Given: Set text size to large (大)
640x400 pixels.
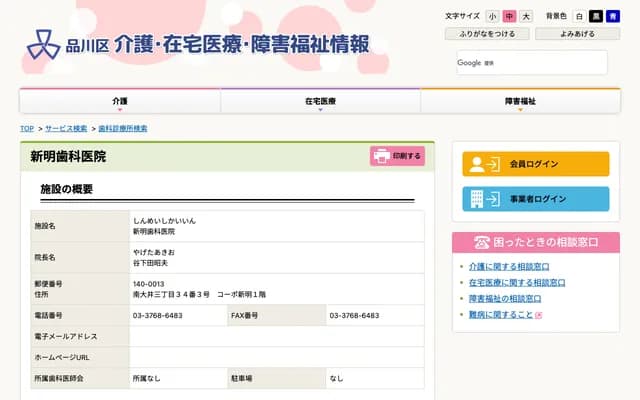Looking at the screenshot, I should point(526,17).
